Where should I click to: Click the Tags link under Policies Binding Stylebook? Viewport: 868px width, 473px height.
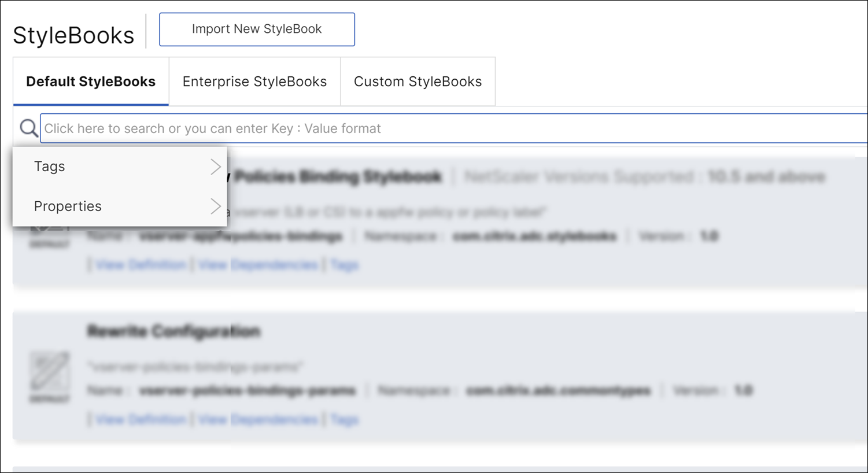click(x=345, y=265)
